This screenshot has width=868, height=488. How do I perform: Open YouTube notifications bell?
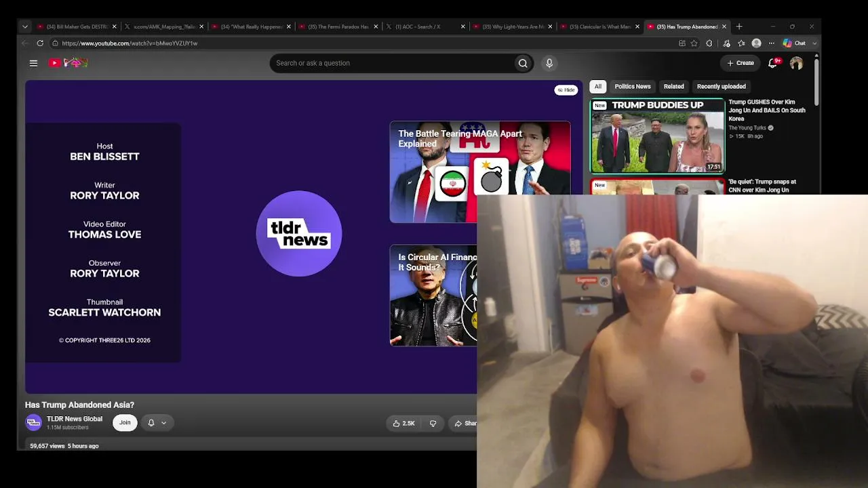(x=772, y=63)
